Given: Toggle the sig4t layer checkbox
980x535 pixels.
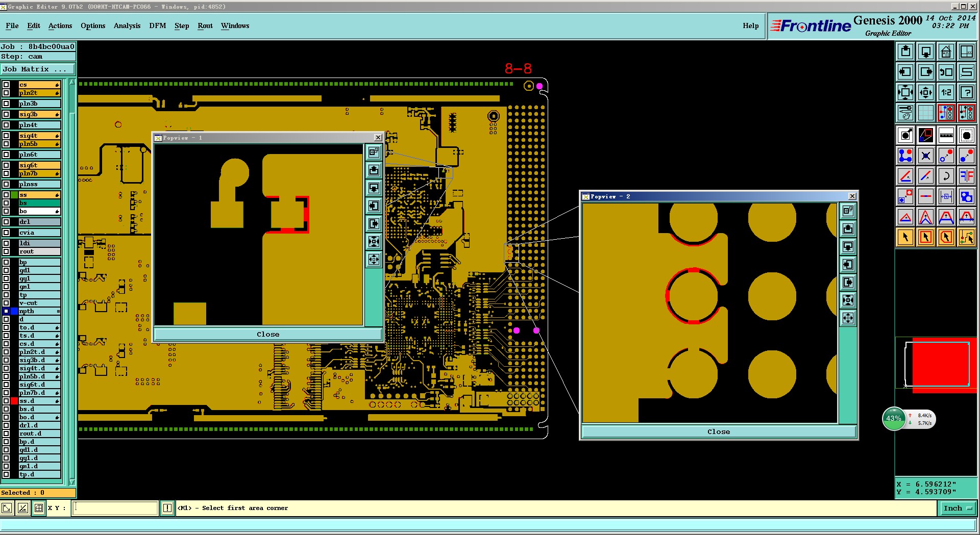Looking at the screenshot, I should pyautogui.click(x=6, y=136).
